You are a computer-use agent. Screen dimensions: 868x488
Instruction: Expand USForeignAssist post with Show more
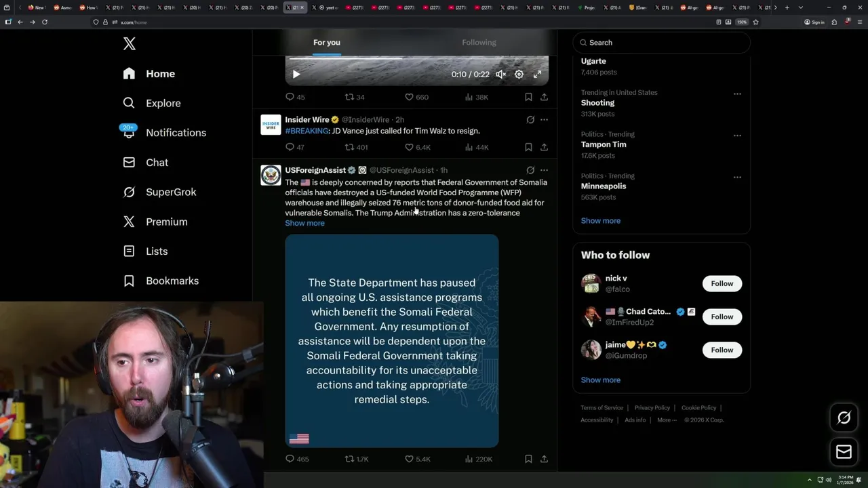click(x=304, y=223)
